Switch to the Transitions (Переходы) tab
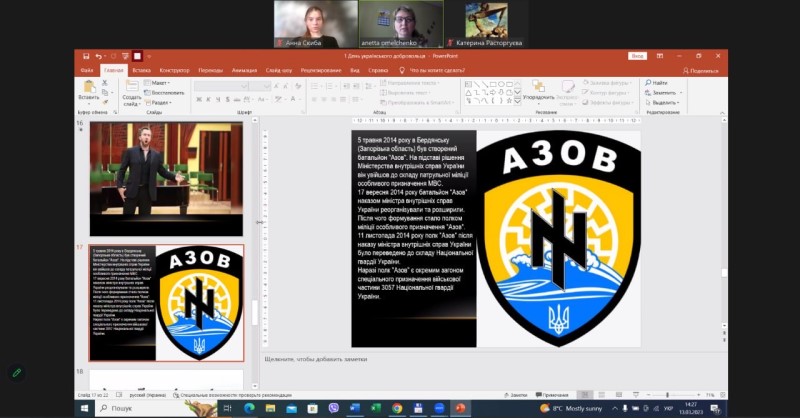 point(210,70)
